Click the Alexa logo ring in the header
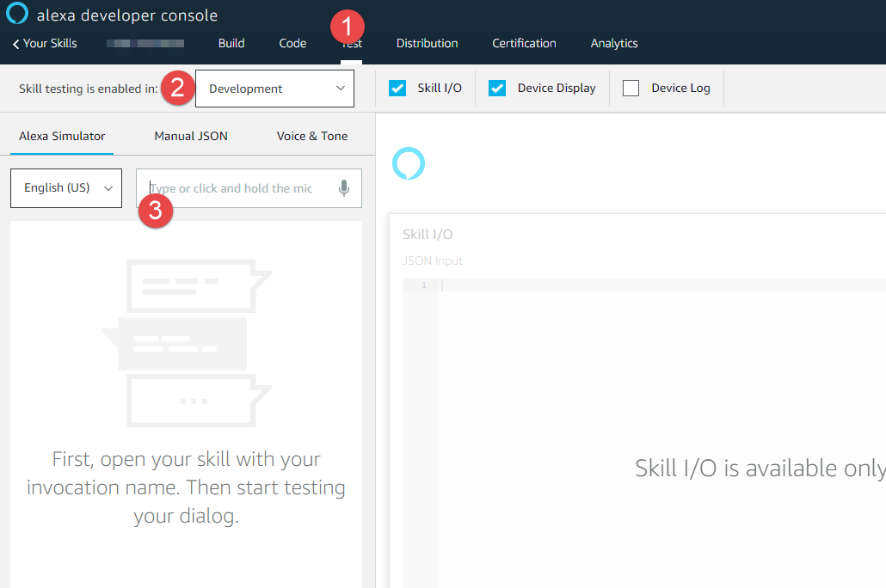This screenshot has height=588, width=886. [x=17, y=14]
